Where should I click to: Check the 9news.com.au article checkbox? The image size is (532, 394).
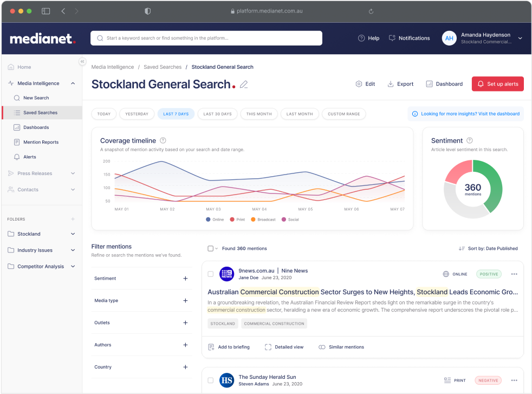(x=211, y=274)
